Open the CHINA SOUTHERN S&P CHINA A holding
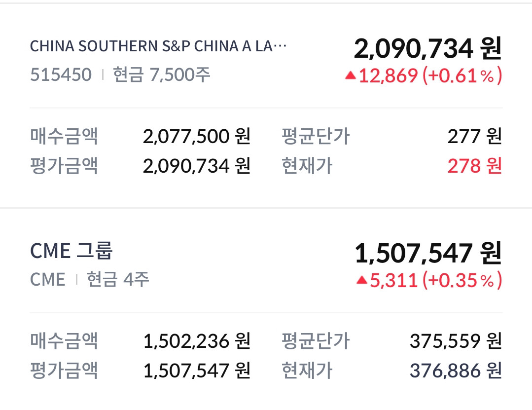 (158, 46)
